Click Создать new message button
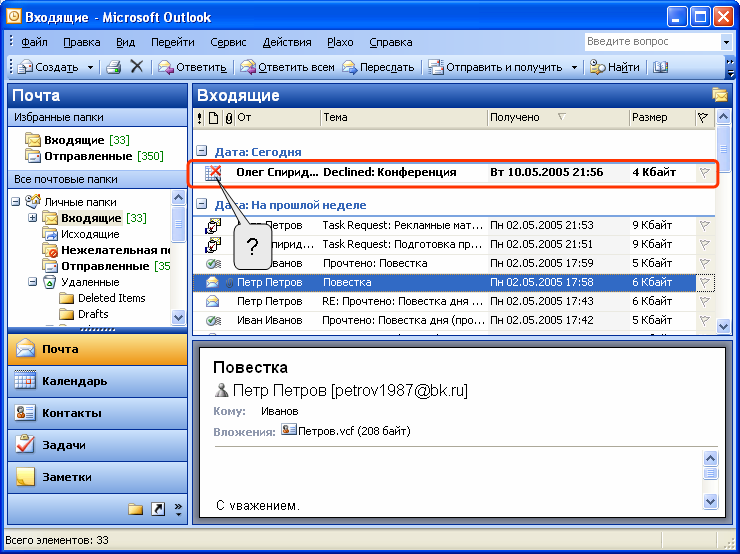 48,67
